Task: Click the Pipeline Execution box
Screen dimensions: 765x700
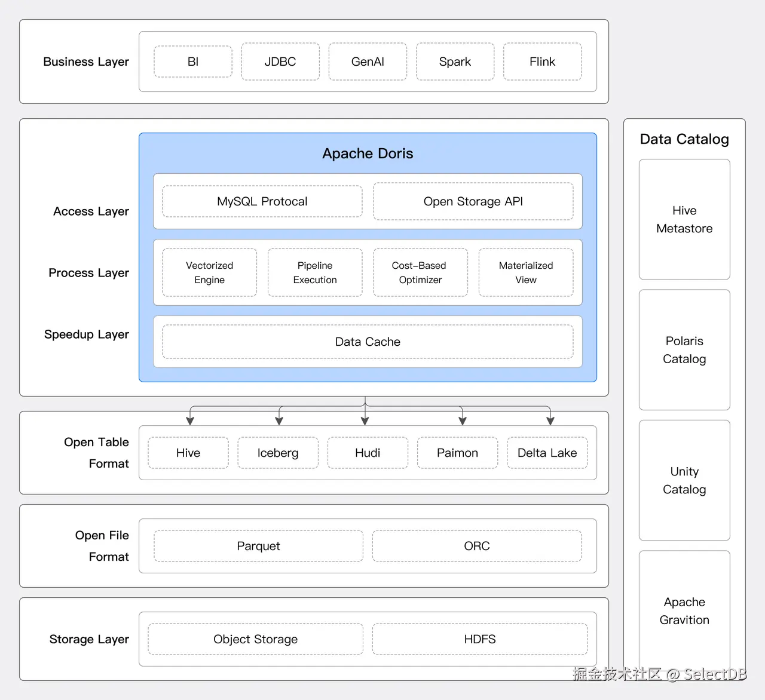Action: (315, 272)
